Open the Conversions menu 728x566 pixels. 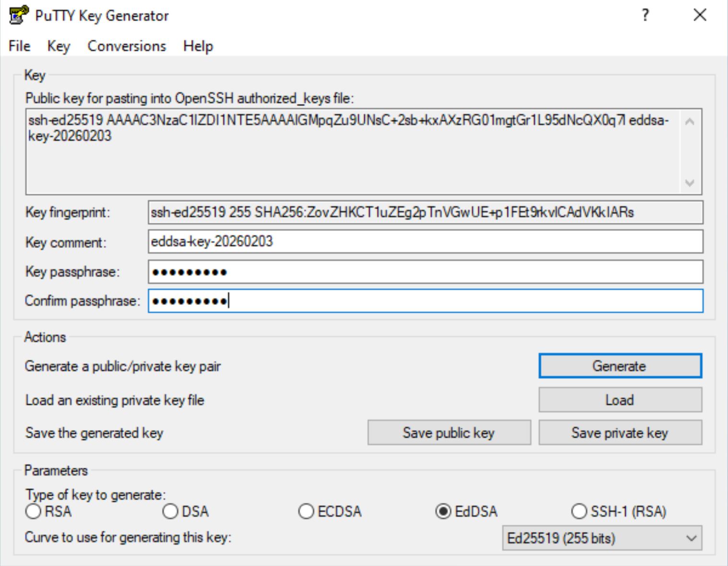(x=127, y=46)
